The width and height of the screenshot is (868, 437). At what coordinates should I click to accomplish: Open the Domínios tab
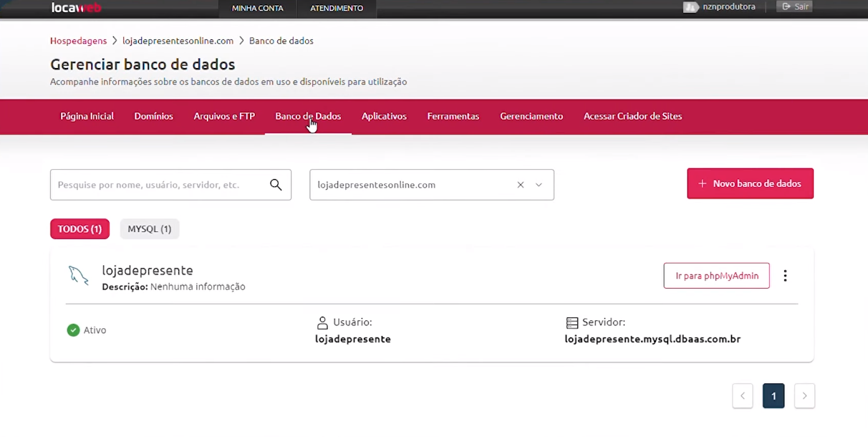(154, 116)
